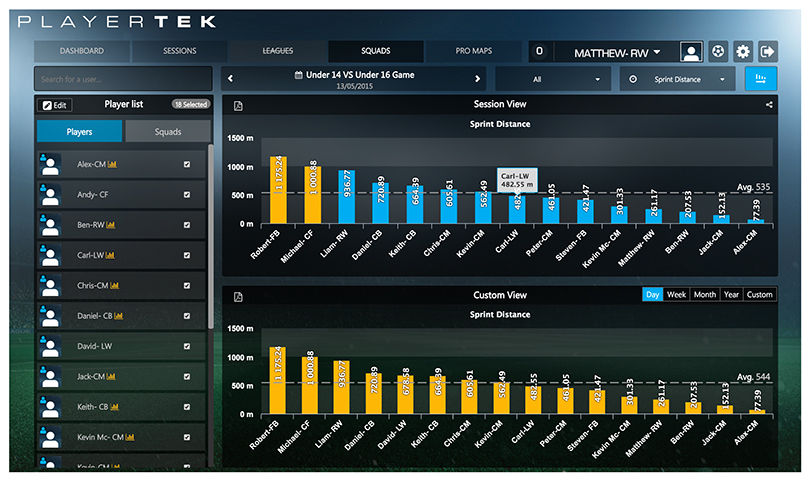The height and width of the screenshot is (481, 810).
Task: Click the target icon beside Sprint Distance
Action: (633, 79)
